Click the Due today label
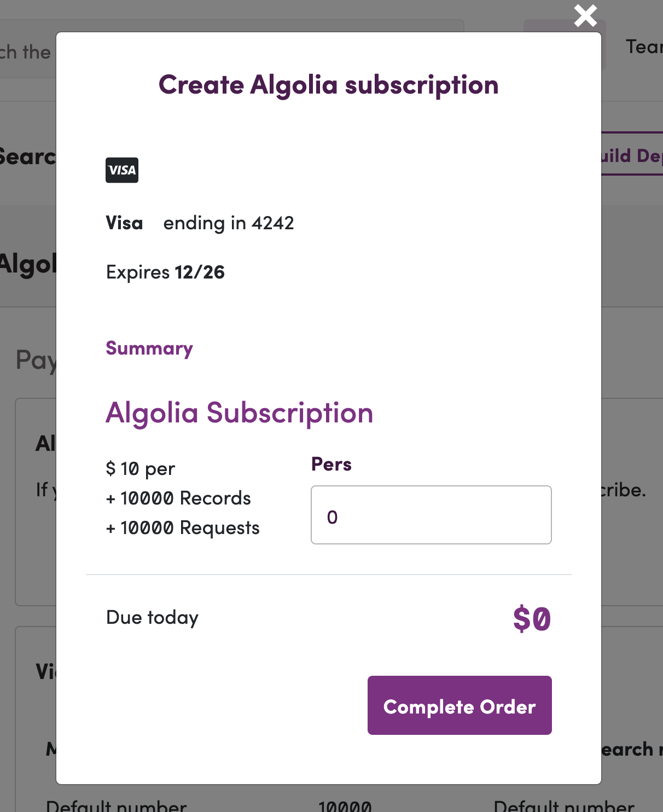This screenshot has height=812, width=663. pos(153,617)
